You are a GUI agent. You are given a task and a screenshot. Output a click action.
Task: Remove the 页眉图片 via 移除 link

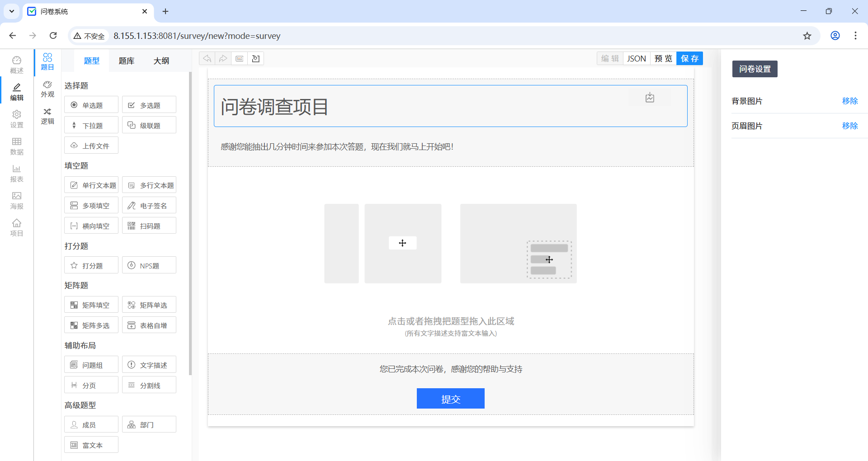[850, 126]
